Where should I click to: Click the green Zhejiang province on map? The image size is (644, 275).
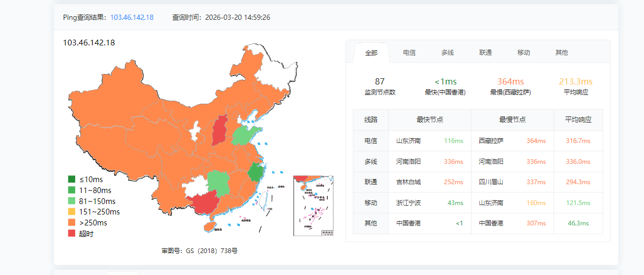coord(256,172)
